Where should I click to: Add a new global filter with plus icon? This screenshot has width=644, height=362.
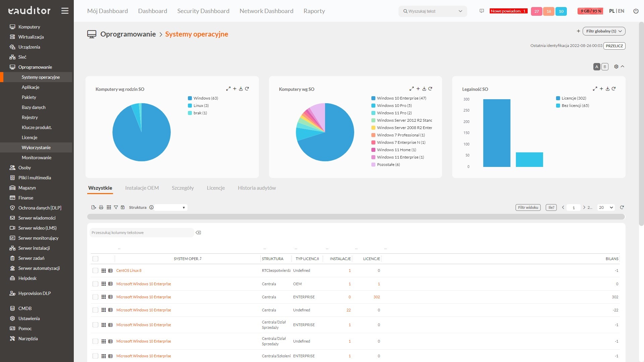[x=578, y=31]
